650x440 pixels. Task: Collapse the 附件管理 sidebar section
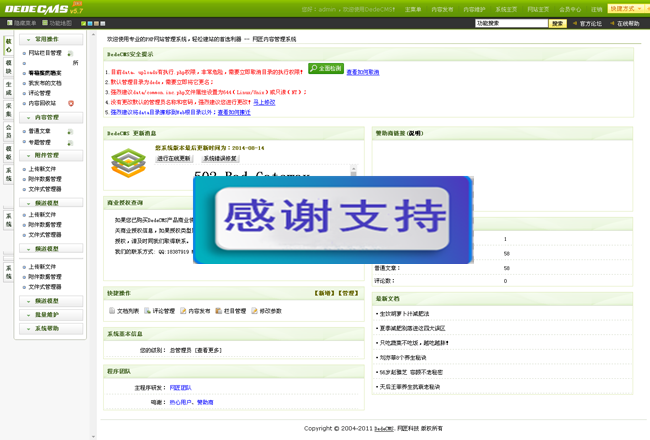(x=51, y=156)
